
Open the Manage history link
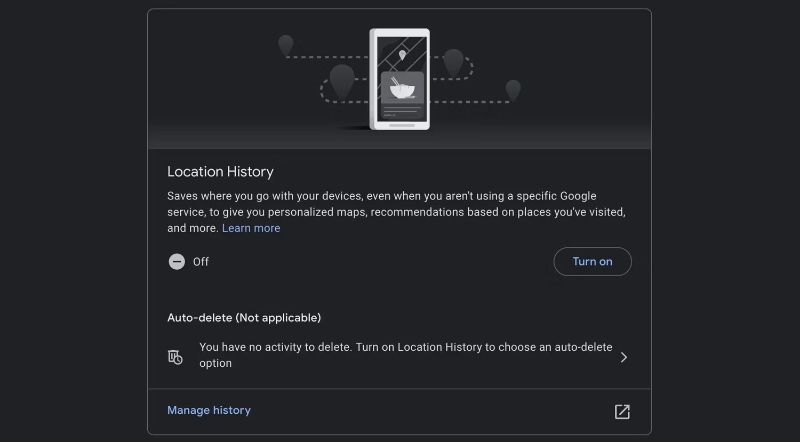[x=209, y=410]
